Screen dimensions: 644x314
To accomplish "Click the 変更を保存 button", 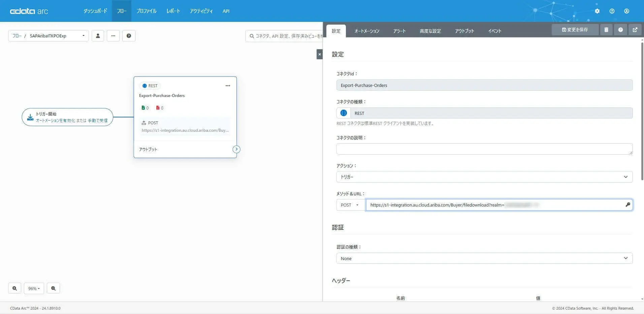I will click(575, 30).
